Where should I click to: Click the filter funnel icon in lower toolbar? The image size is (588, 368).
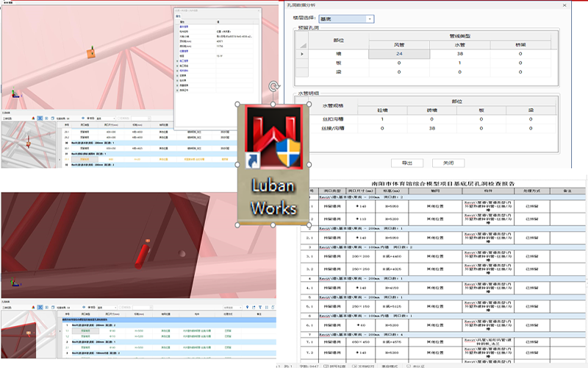click(260, 307)
